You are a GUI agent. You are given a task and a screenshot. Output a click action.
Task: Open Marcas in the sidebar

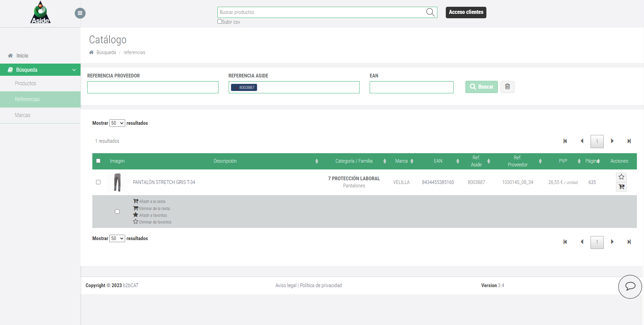click(x=23, y=115)
